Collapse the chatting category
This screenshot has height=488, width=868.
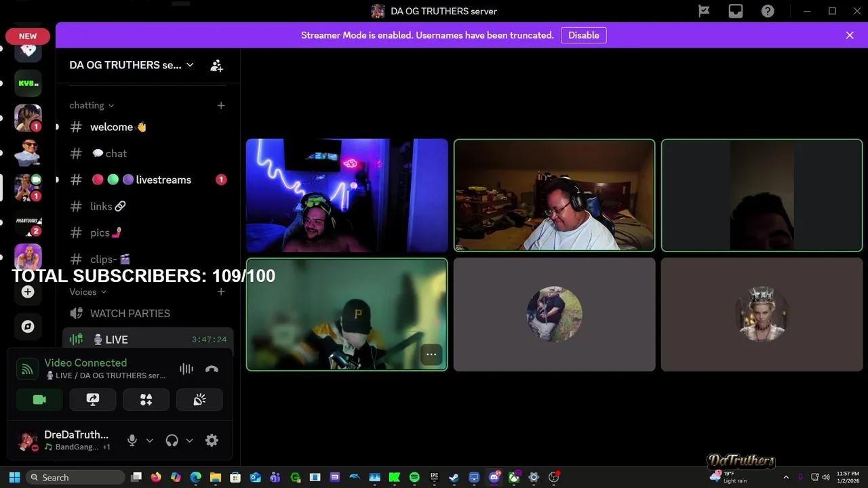(x=92, y=106)
